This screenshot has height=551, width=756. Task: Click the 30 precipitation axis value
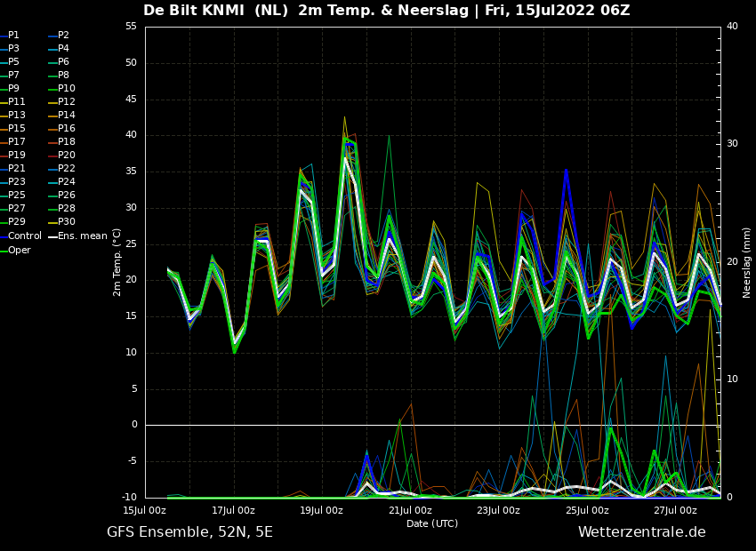point(732,144)
